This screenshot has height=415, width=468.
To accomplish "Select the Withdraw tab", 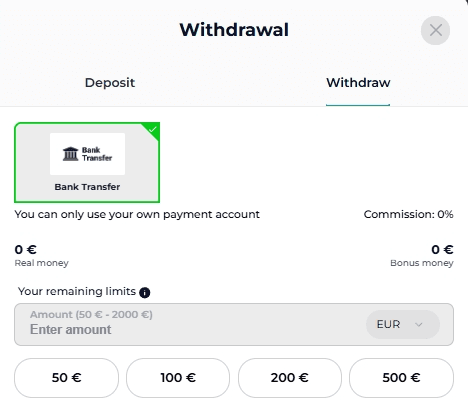I will [x=358, y=83].
